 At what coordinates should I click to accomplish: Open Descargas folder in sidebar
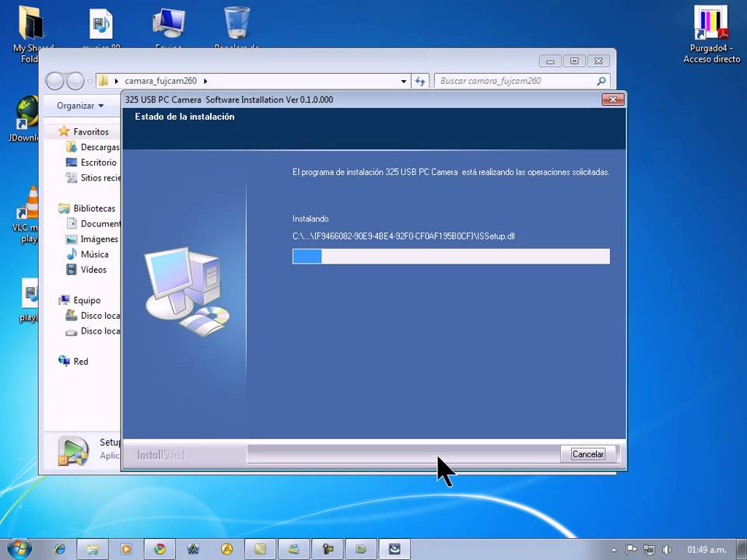click(x=100, y=147)
